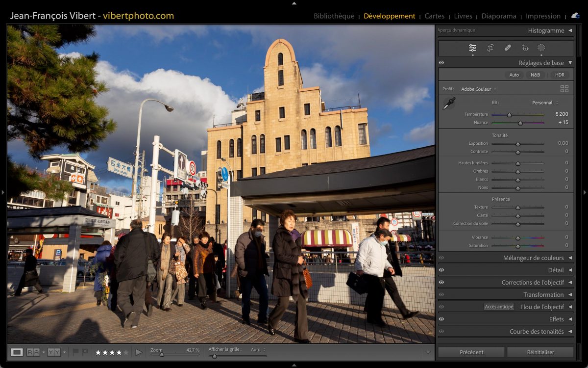Toggle visibility of Réglages de base panel
Image resolution: width=588 pixels, height=368 pixels.
coord(441,63)
